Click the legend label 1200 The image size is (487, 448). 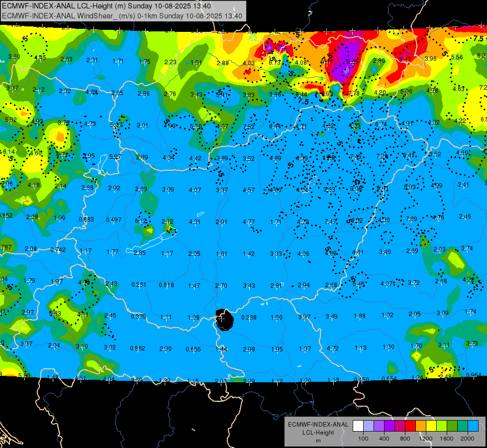click(x=425, y=439)
